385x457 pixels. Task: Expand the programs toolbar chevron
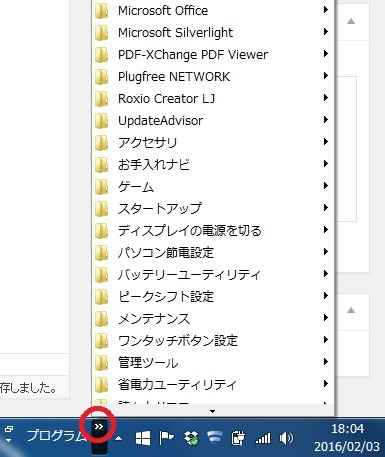[99, 426]
